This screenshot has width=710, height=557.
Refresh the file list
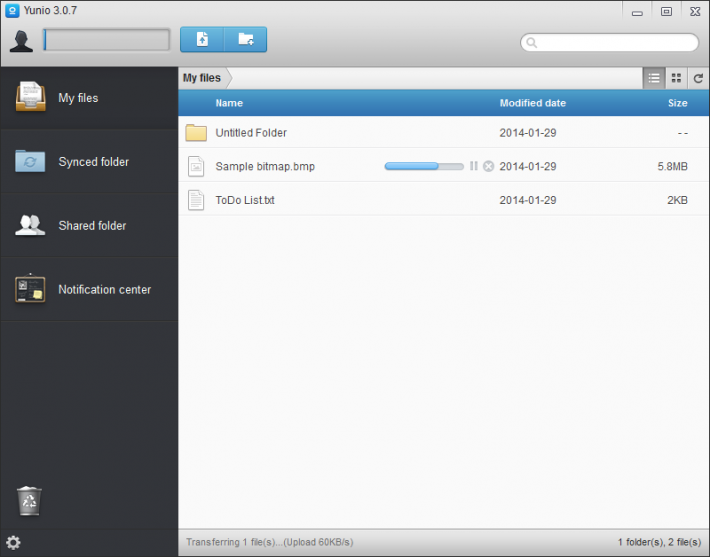pos(698,78)
